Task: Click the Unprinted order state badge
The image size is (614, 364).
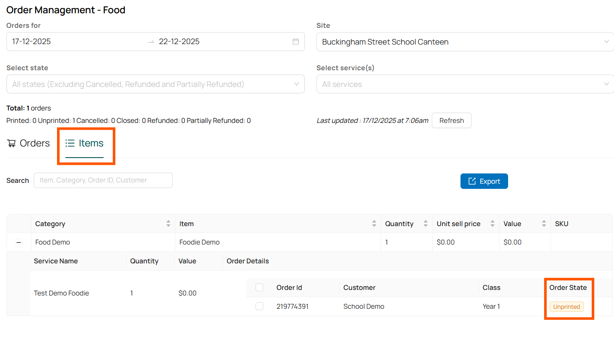Action: [x=567, y=307]
